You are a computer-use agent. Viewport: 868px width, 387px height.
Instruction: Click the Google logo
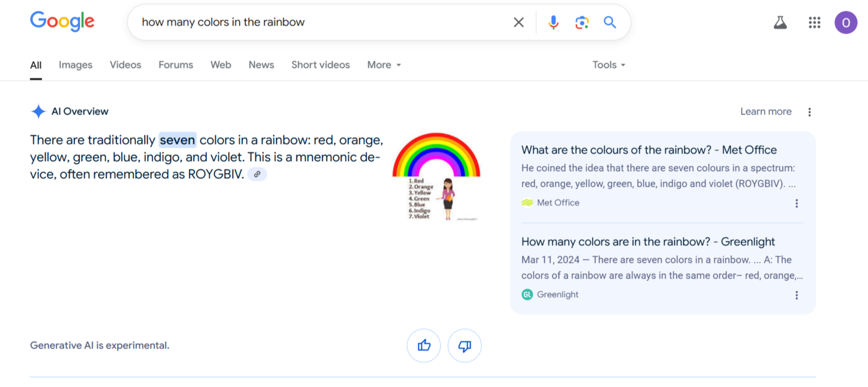coord(62,22)
